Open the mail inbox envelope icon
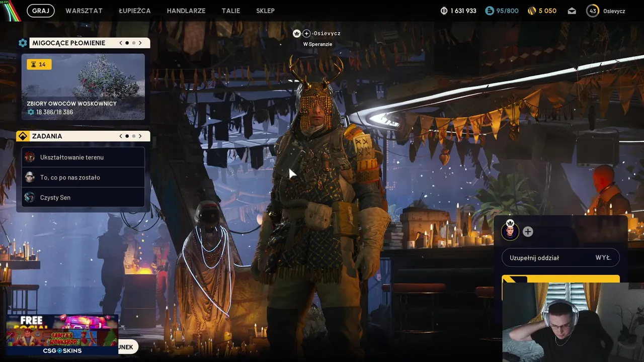The width and height of the screenshot is (644, 362). coord(572,11)
